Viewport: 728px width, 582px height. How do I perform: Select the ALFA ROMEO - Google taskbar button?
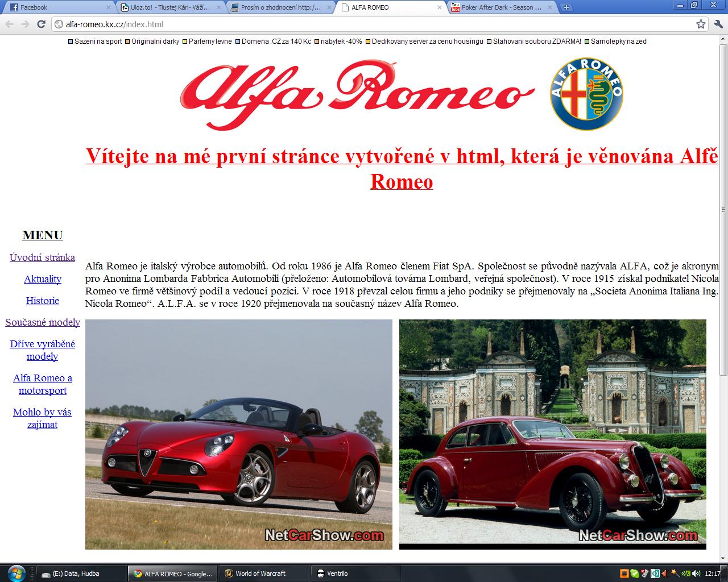172,573
